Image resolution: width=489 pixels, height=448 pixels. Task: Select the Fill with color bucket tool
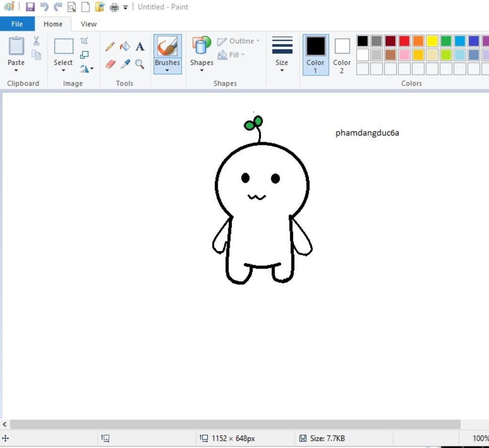tap(125, 46)
